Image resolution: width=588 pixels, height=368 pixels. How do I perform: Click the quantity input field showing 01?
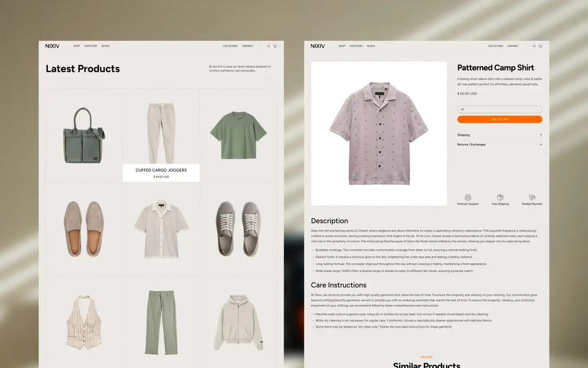pos(500,109)
